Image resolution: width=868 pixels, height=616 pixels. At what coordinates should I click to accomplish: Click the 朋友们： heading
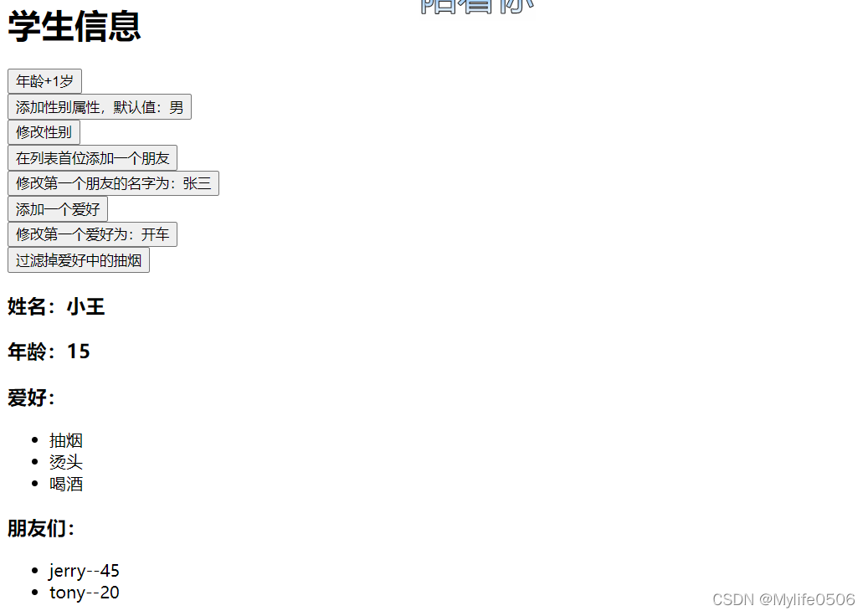coord(41,529)
